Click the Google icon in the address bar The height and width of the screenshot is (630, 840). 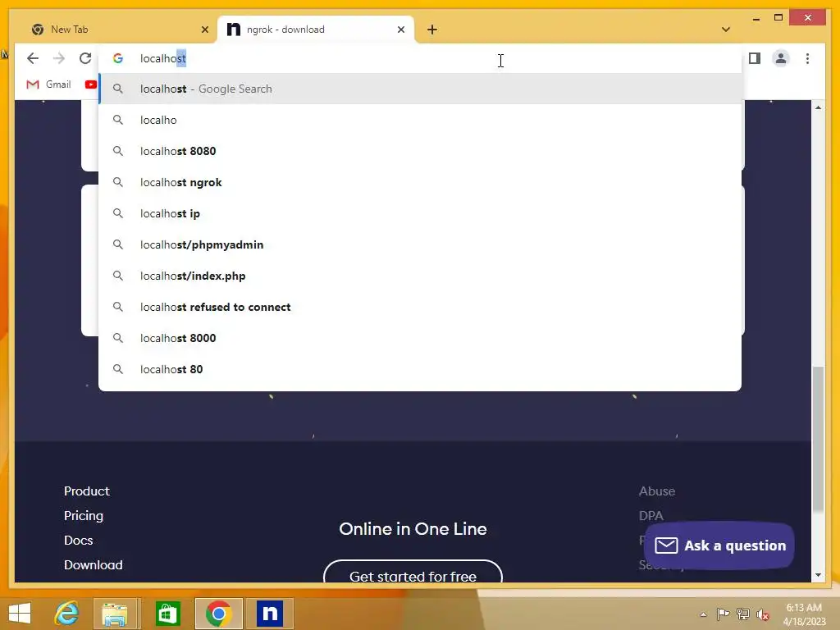[x=118, y=58]
